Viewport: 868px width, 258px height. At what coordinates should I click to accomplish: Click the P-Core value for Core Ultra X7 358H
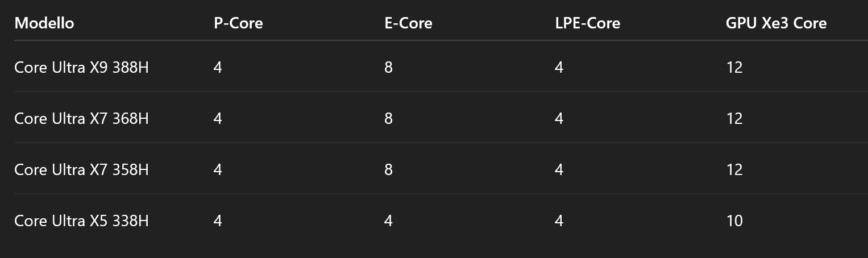click(x=218, y=169)
